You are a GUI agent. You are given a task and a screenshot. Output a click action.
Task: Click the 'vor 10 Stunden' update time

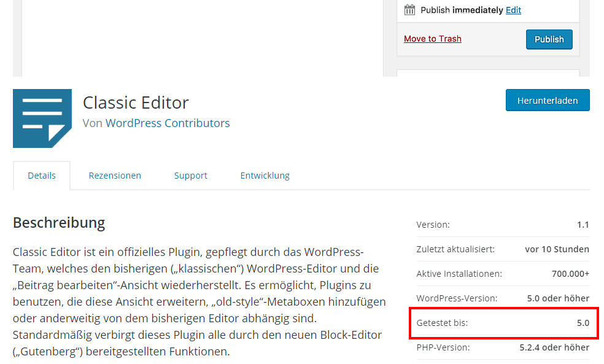click(557, 249)
